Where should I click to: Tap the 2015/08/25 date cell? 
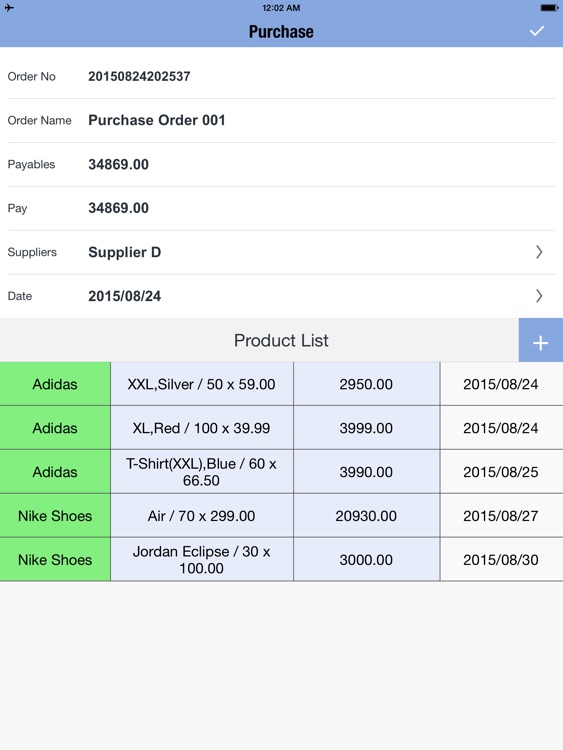pyautogui.click(x=501, y=472)
